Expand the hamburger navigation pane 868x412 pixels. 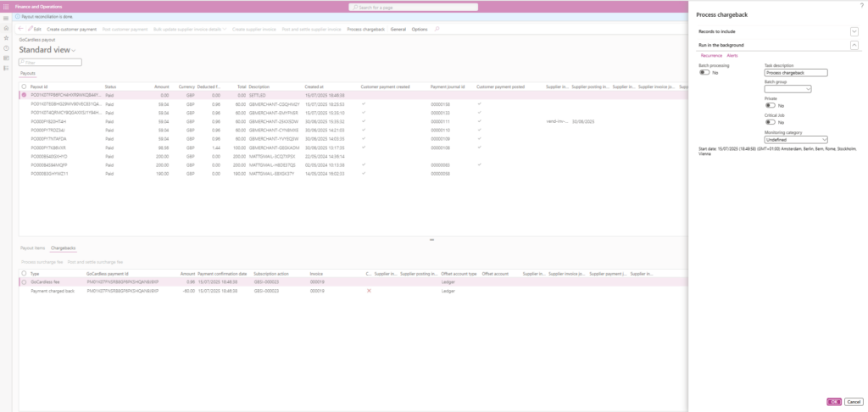(x=6, y=19)
